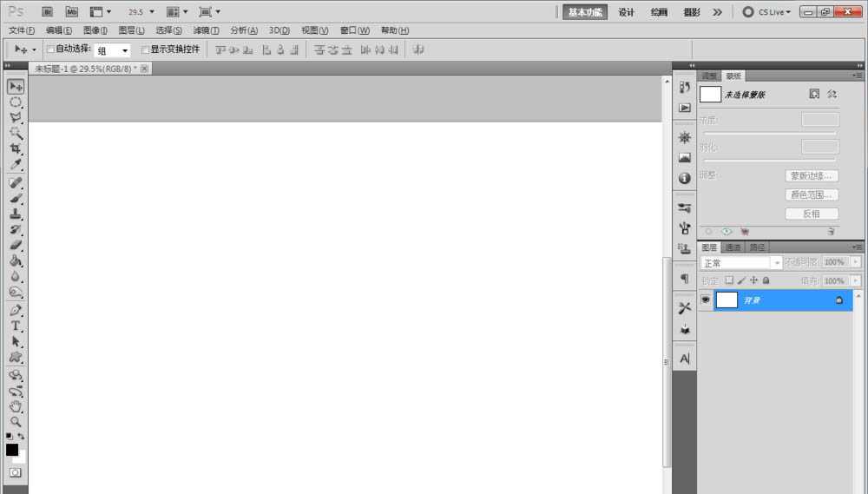Viewport: 868px width, 494px height.
Task: Click the 背景 layer thumbnail
Action: 727,300
